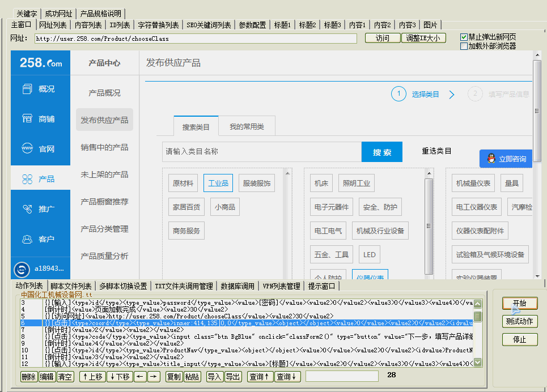Toggle the 禁止弹出新网页 checkbox
The height and width of the screenshot is (392, 547).
pos(464,37)
